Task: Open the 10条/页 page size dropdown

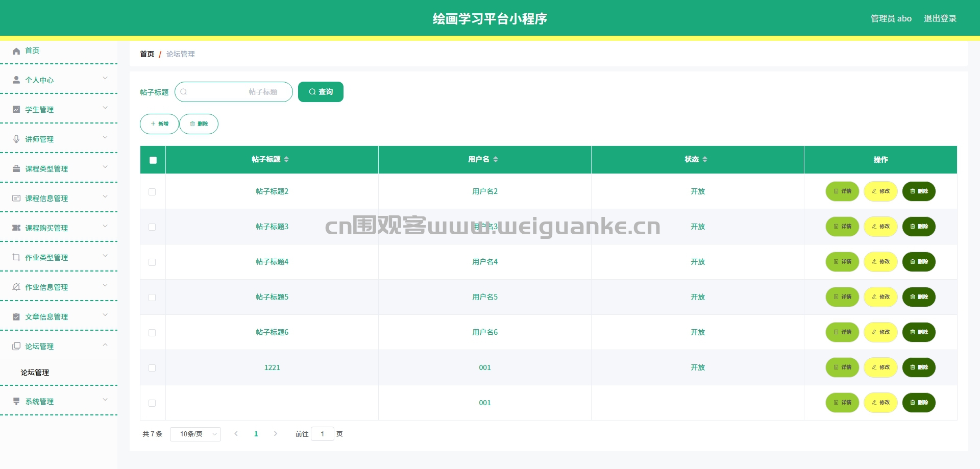Action: 195,434
